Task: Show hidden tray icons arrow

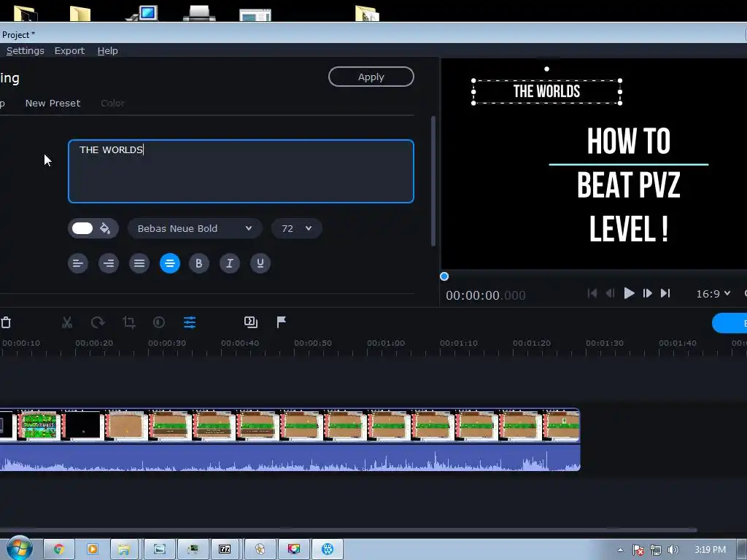Action: point(620,550)
